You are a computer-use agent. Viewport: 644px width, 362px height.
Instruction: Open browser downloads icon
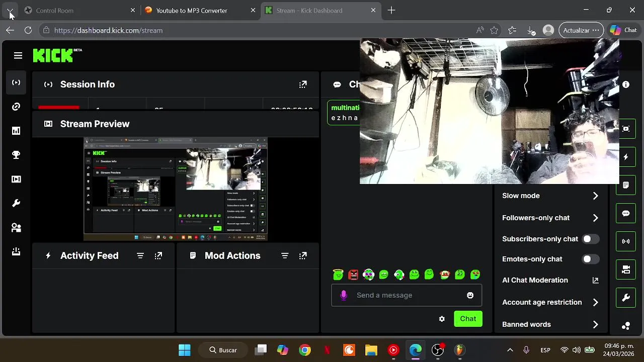coord(531,30)
